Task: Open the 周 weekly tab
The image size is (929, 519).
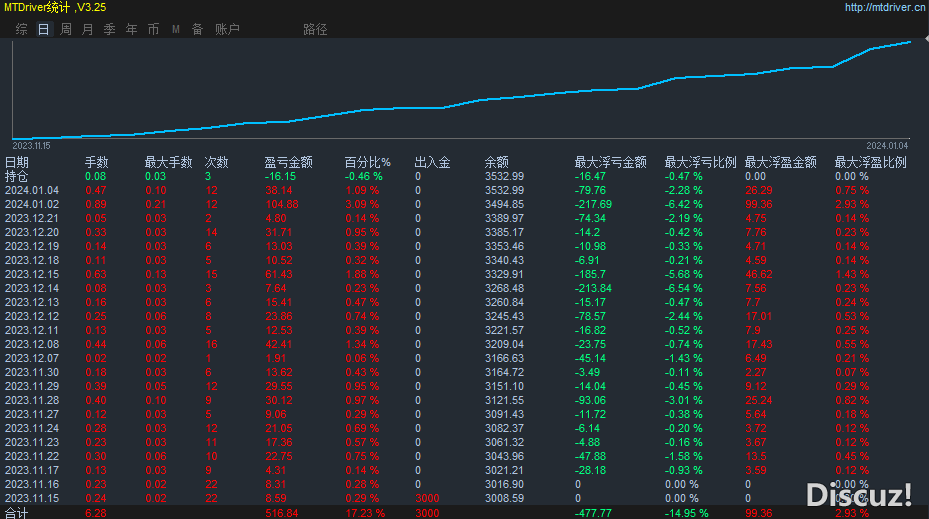Action: coord(66,29)
